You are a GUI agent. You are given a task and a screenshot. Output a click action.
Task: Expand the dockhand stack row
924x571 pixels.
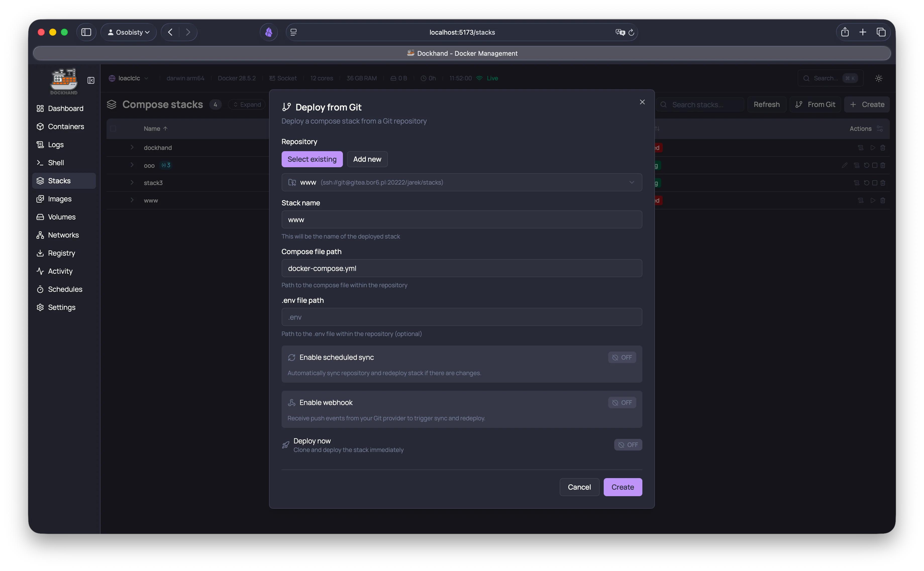click(132, 147)
